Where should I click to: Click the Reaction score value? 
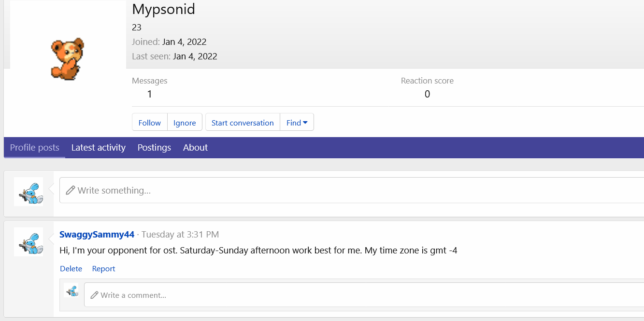pyautogui.click(x=427, y=94)
